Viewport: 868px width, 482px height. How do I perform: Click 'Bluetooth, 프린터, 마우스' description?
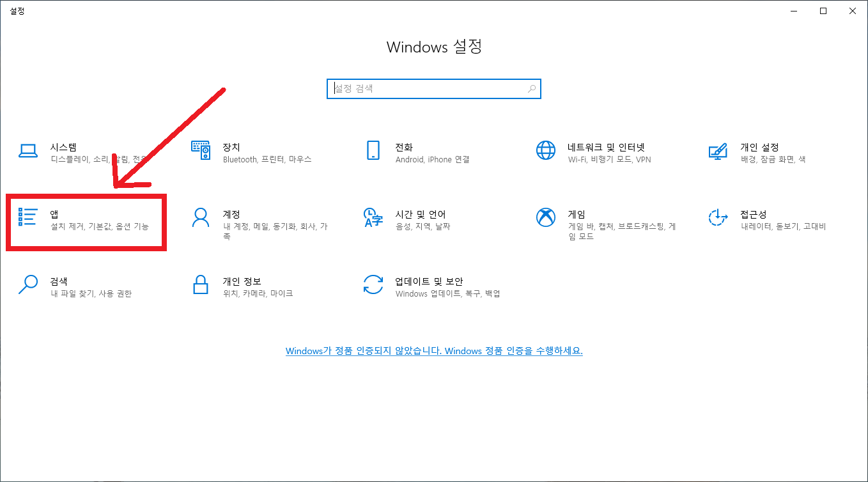tap(267, 159)
